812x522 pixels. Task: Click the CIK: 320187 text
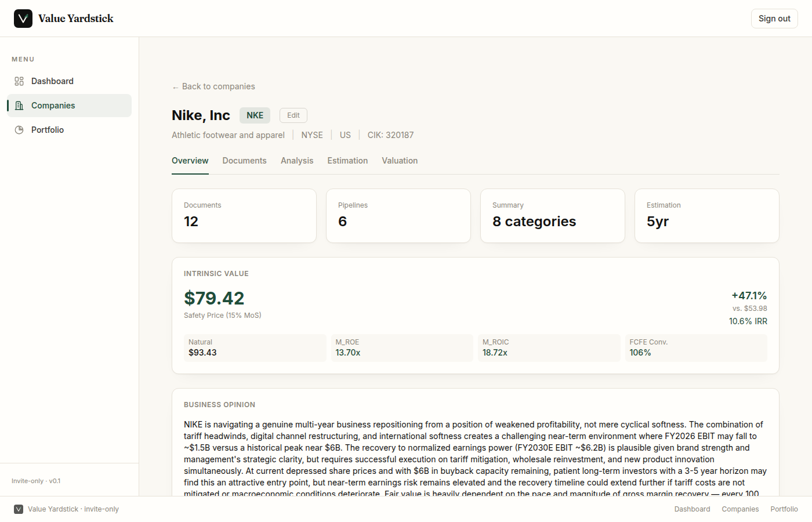(x=391, y=135)
